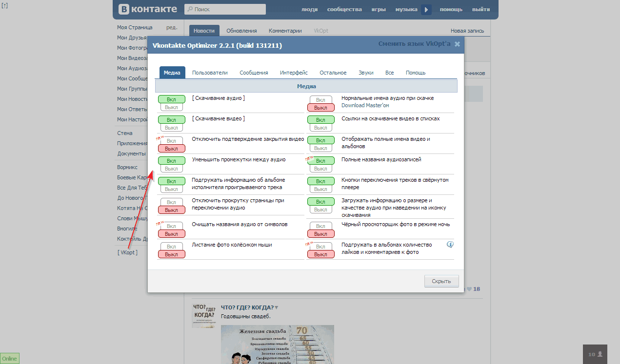Open музыка in the top menu
Image resolution: width=620 pixels, height=364 pixels.
pos(406,9)
